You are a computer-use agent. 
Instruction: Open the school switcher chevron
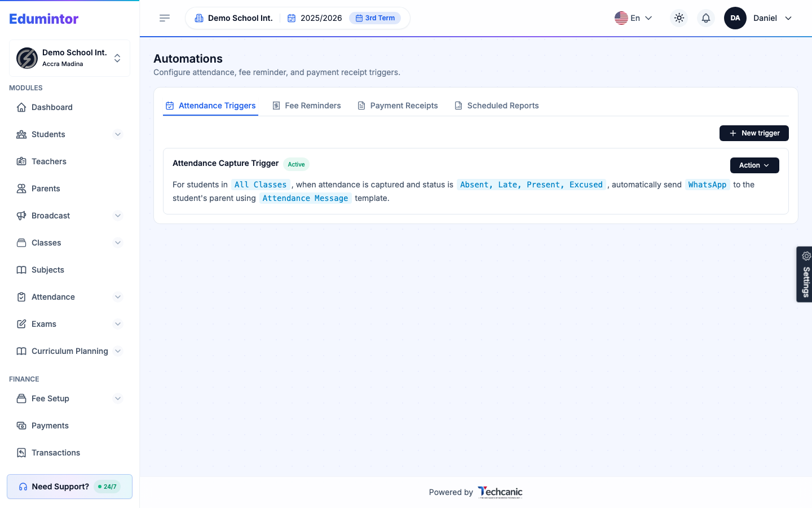click(117, 58)
